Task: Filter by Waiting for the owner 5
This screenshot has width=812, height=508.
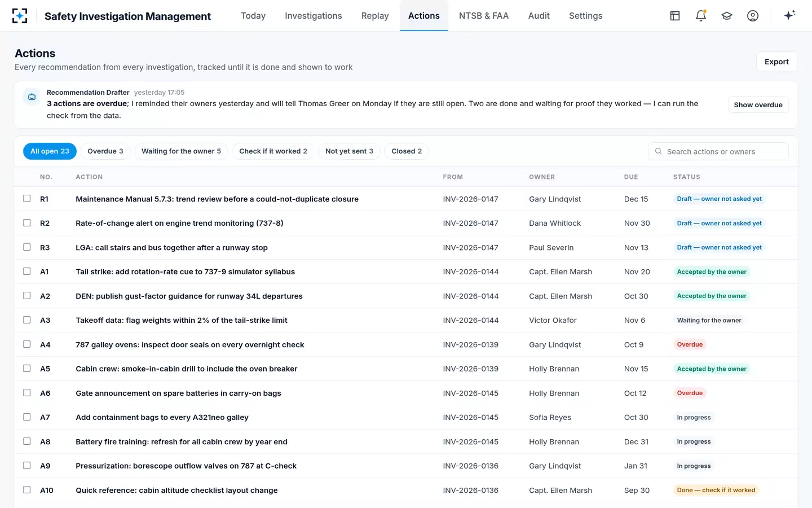Action: tap(181, 151)
